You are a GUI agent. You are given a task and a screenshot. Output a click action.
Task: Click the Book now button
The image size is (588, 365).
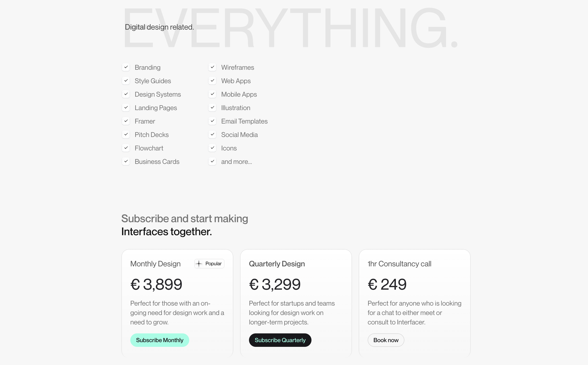(x=386, y=340)
